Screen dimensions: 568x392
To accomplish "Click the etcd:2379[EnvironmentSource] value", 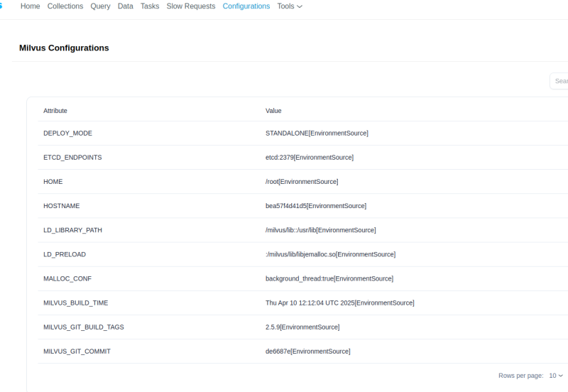I will [x=310, y=158].
